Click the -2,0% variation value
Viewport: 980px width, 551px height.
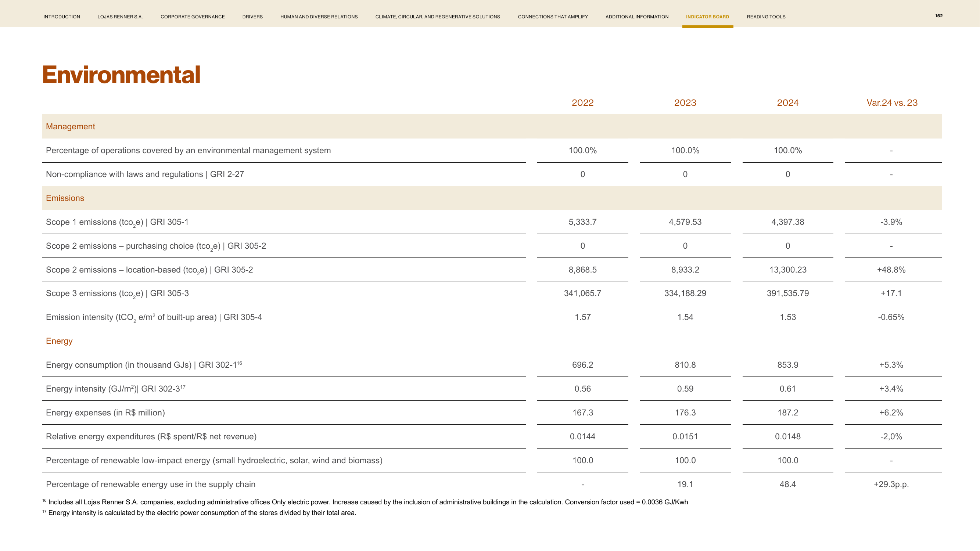891,436
